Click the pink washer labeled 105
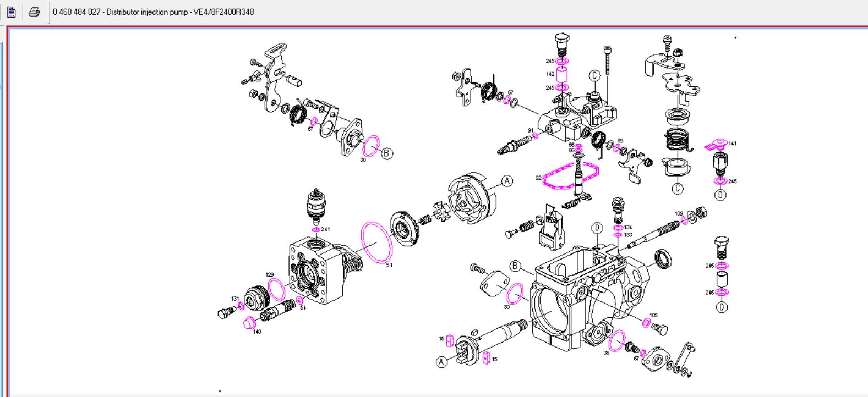Viewport: 868px width, 397px height. (x=646, y=322)
